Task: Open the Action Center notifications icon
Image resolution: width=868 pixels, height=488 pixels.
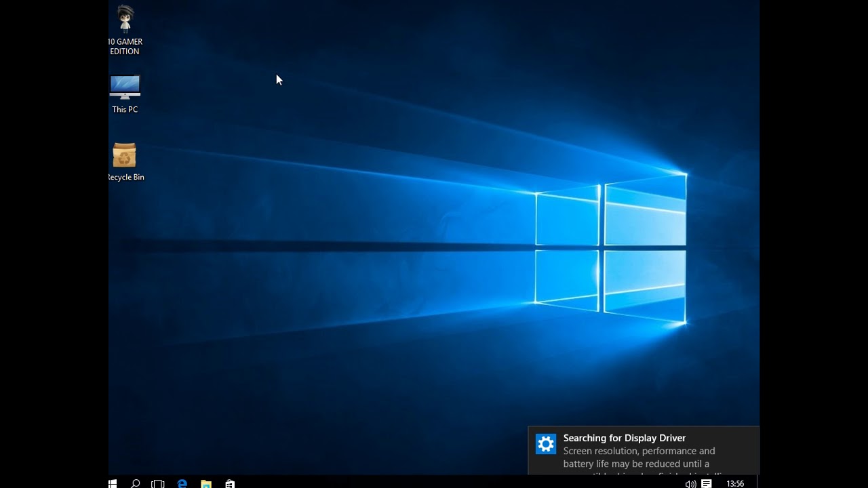Action: 706,483
